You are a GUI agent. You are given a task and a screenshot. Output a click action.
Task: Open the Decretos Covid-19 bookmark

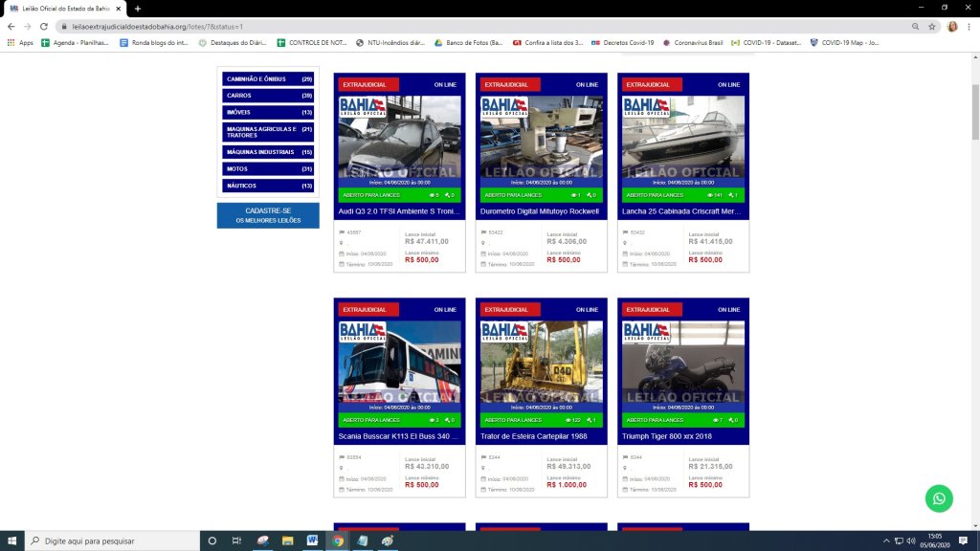click(622, 42)
